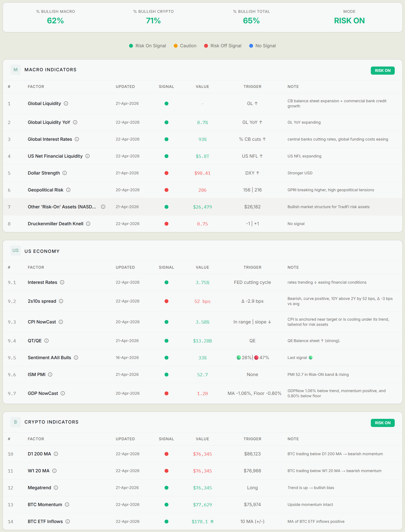Viewport: 405px width, 532px height.
Task: Click the value $5.8T
Action: point(203,156)
